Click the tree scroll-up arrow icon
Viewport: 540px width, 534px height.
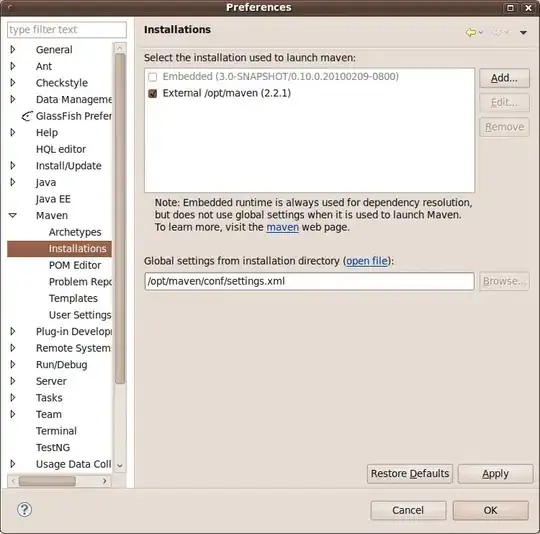(x=120, y=48)
